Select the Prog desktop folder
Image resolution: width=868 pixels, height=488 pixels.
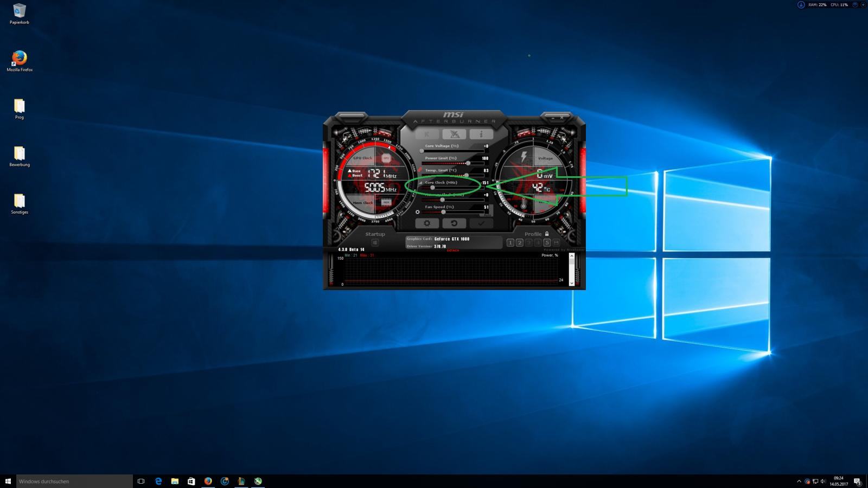(20, 108)
